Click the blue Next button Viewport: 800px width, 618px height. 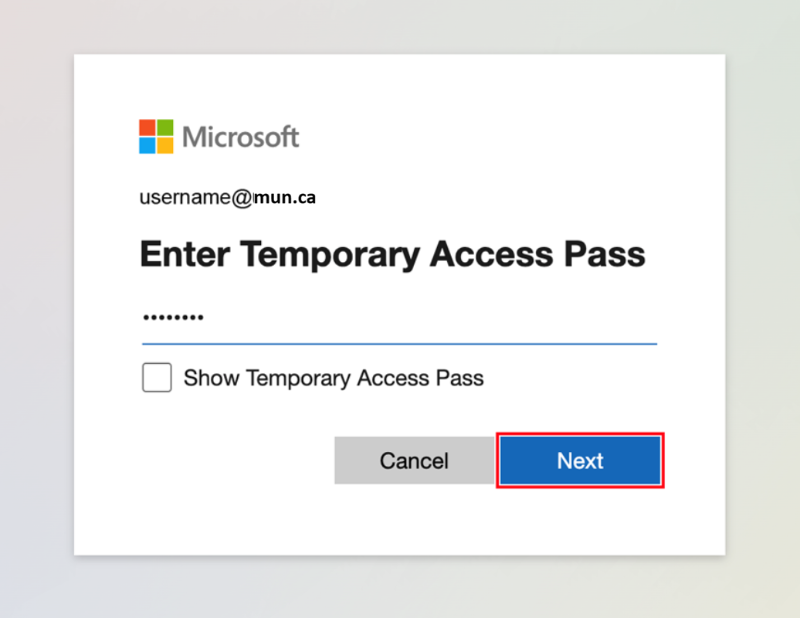coord(580,460)
